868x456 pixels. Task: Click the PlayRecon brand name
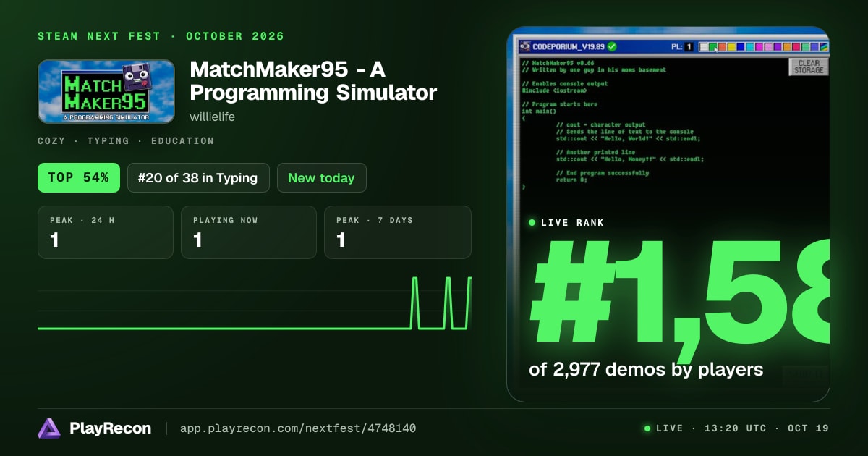pos(111,428)
